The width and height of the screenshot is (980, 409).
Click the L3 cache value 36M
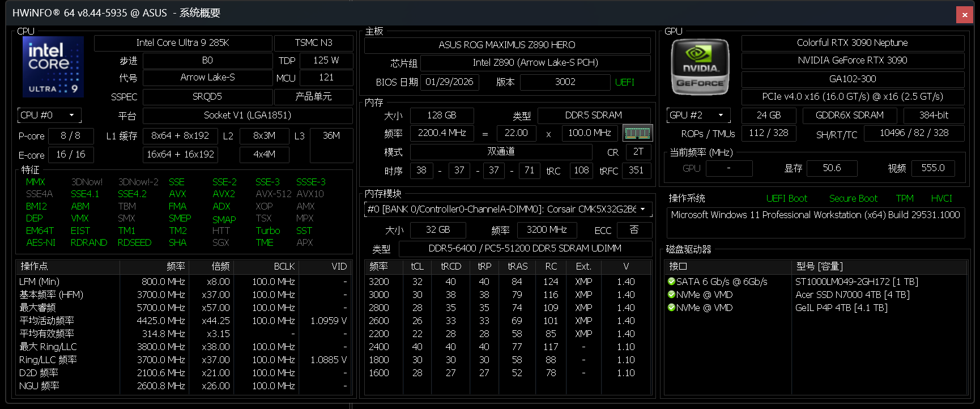[x=331, y=145]
